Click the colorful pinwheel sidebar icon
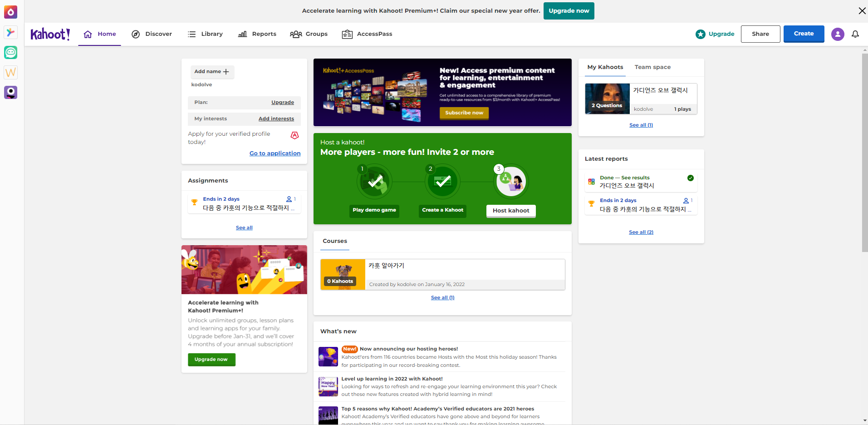The image size is (868, 425). (11, 32)
